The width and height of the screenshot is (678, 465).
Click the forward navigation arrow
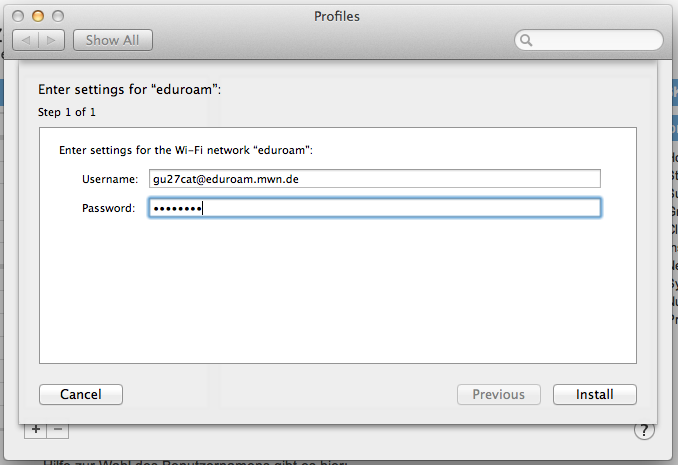(x=52, y=40)
